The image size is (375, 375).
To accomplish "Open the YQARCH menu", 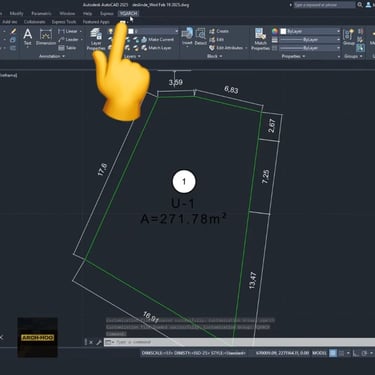I will tap(128, 13).
